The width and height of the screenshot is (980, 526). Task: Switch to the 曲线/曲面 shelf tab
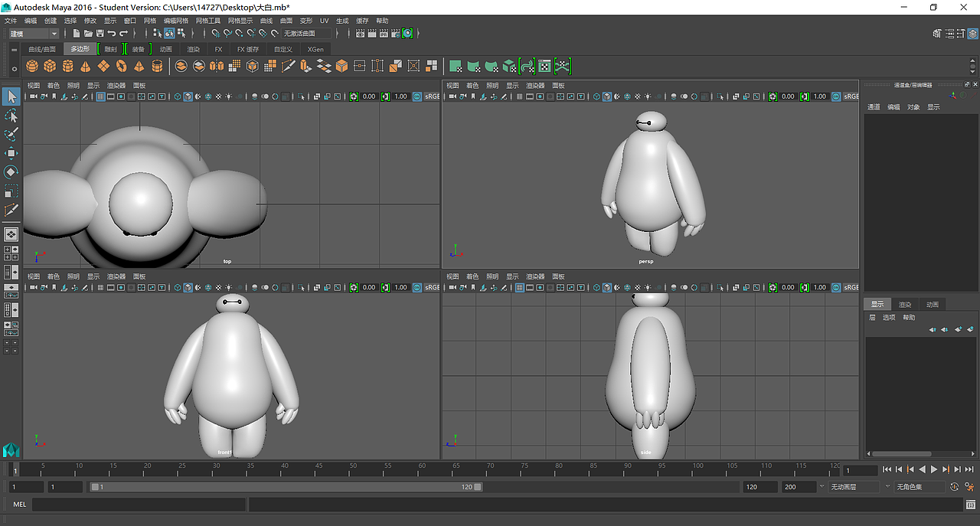tap(42, 49)
